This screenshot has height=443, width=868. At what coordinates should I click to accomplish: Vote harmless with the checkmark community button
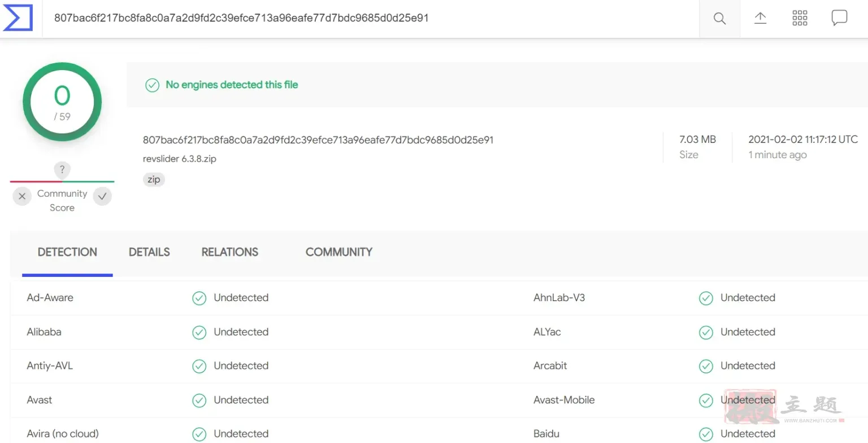coord(102,197)
